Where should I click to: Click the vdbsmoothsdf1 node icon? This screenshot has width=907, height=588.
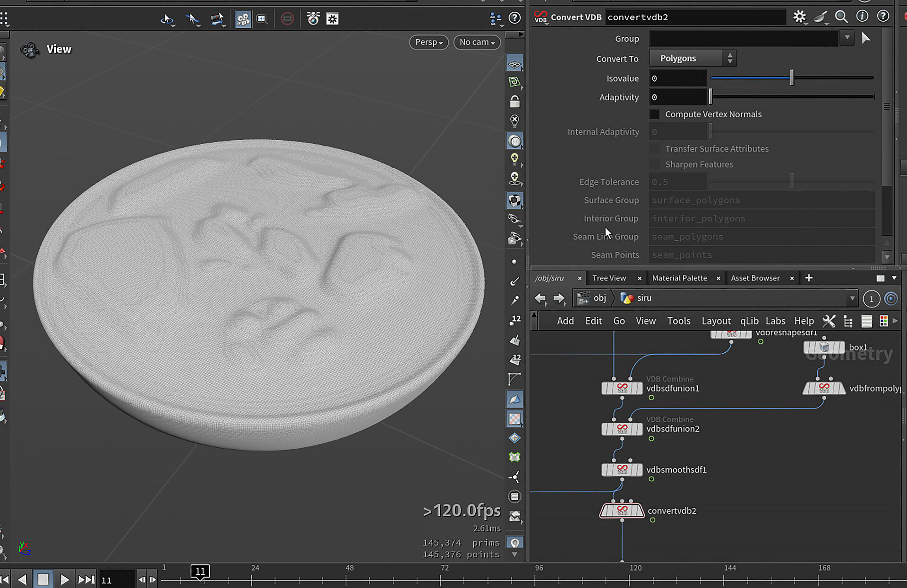coord(622,469)
